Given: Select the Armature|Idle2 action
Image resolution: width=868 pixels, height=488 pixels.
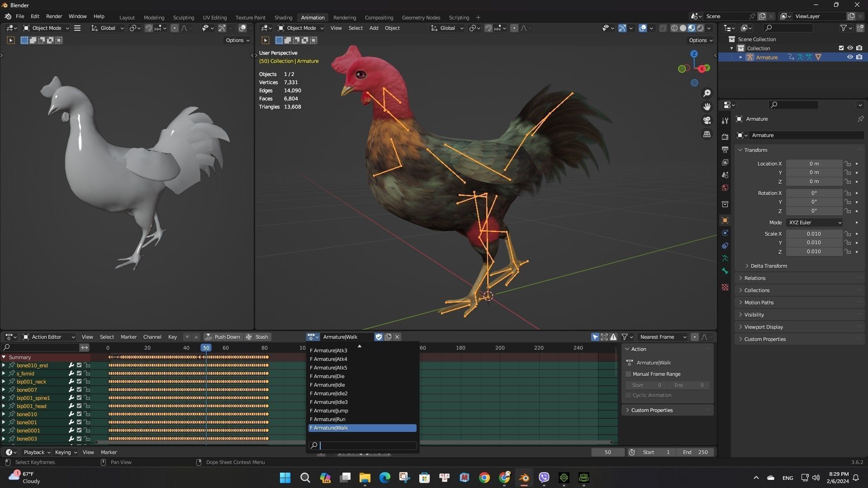Looking at the screenshot, I should click(x=362, y=393).
